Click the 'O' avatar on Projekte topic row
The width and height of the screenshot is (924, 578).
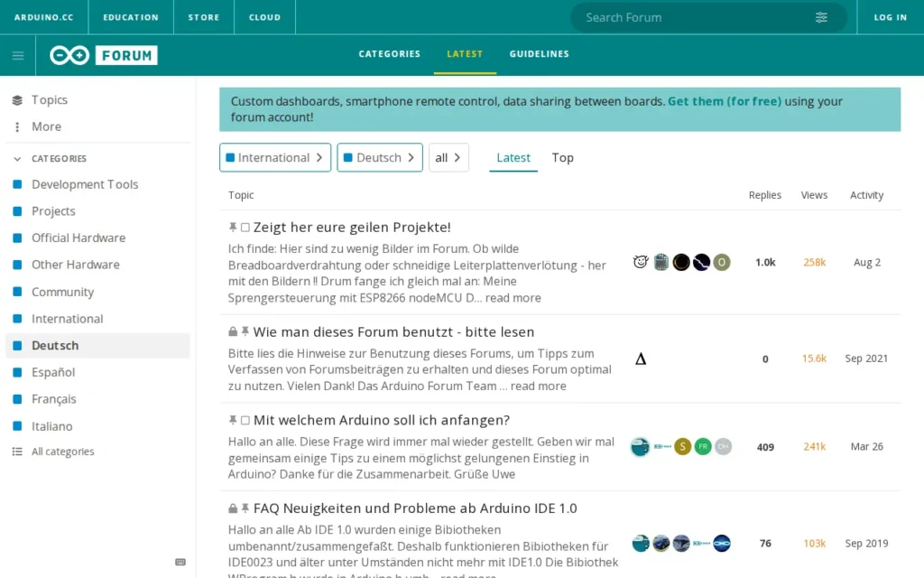click(721, 262)
